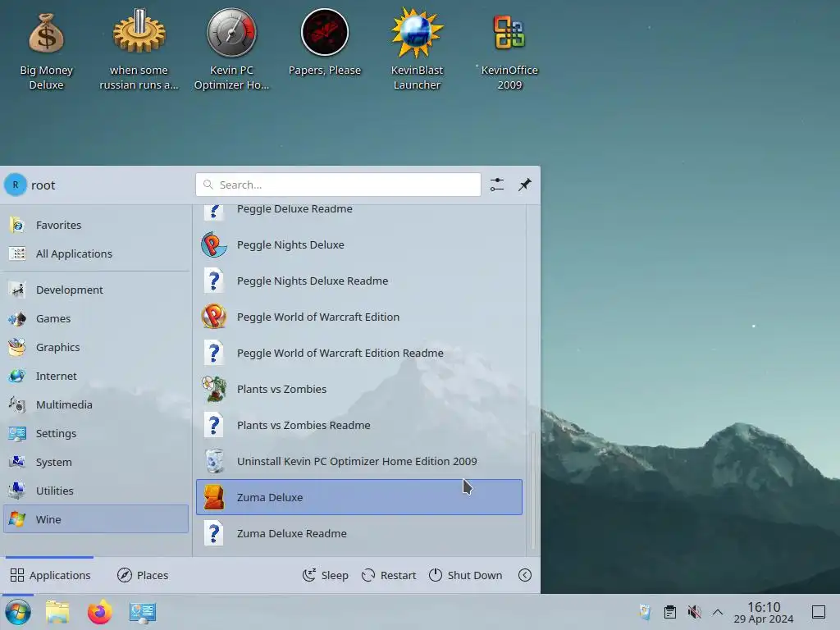Viewport: 840px width, 630px height.
Task: Pin the application menu open
Action: pos(524,185)
